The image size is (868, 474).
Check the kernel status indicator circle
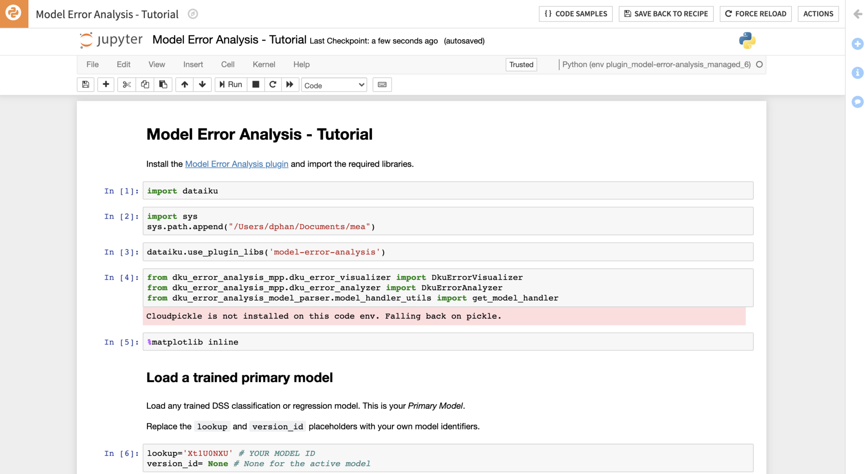(759, 64)
